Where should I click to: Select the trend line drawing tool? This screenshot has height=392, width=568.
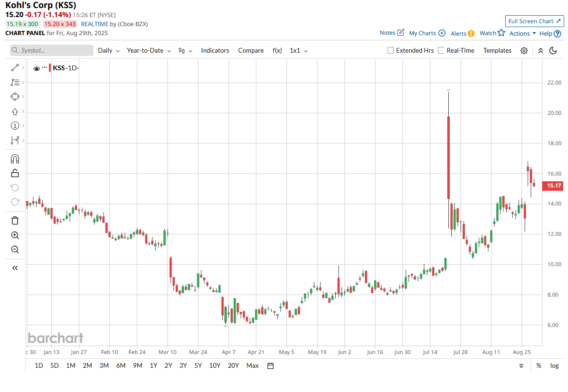pyautogui.click(x=15, y=68)
